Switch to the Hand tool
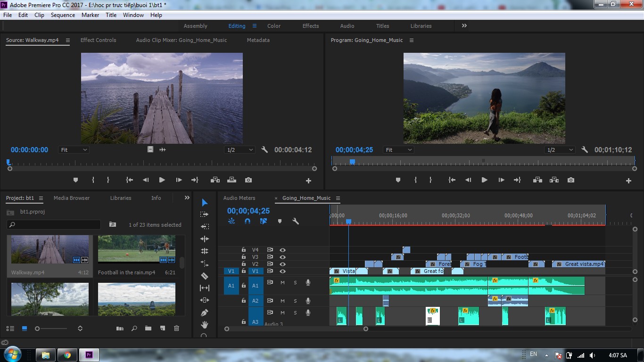This screenshot has width=644, height=362. click(205, 325)
